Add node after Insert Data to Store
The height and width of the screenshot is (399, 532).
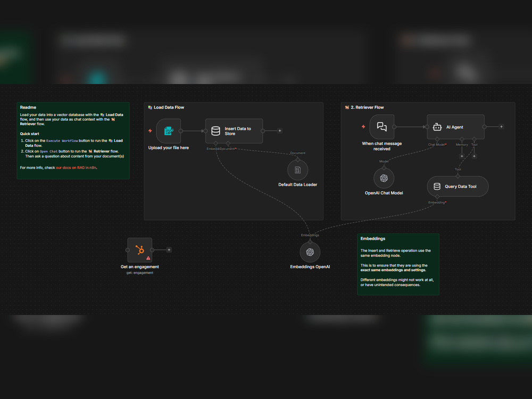[280, 131]
